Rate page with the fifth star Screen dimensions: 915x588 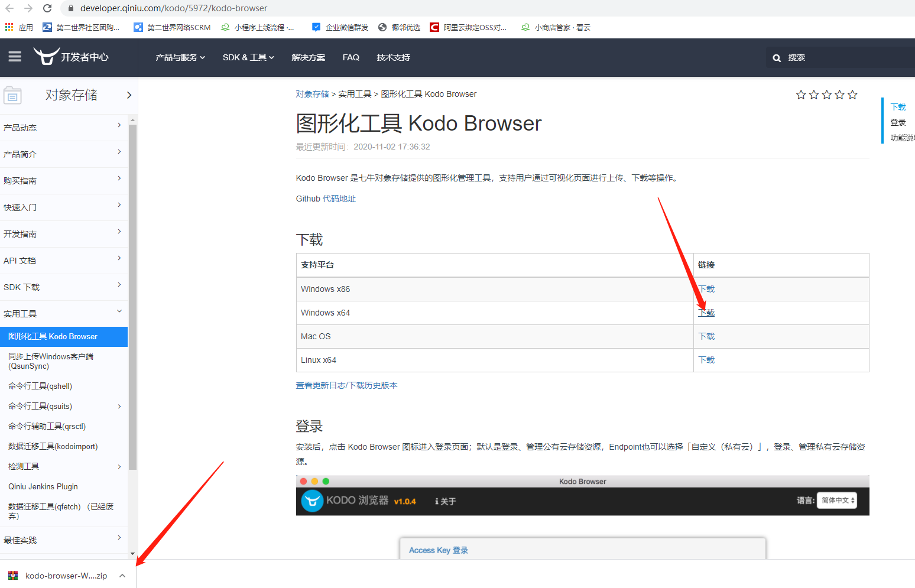pyautogui.click(x=852, y=95)
